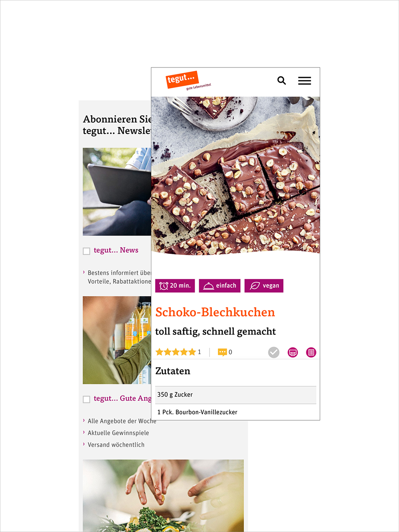Screen dimensions: 399x532
Task: Enable the tegut... Gute Angebote checkbox
Action: point(86,399)
